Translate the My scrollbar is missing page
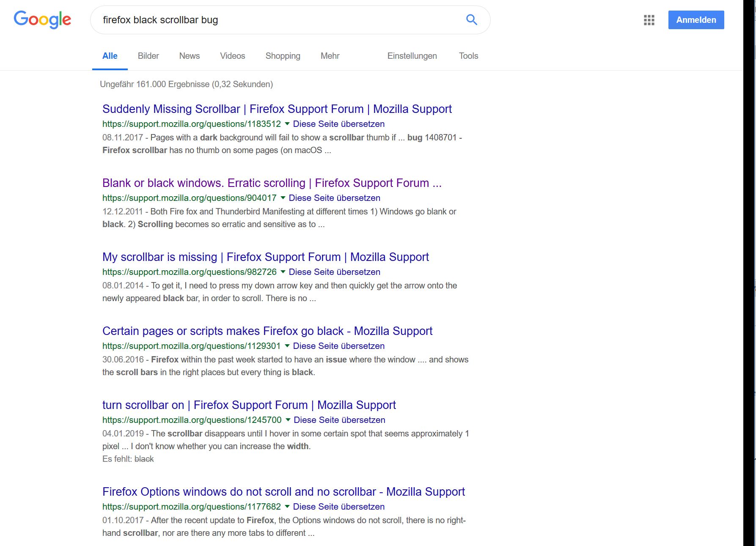This screenshot has width=756, height=546. pos(335,272)
